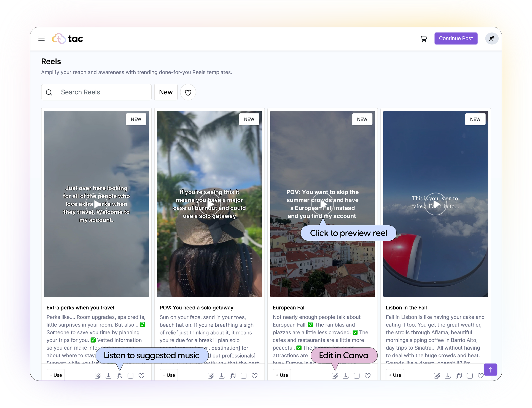Open the hamburger menu
The height and width of the screenshot is (408, 532).
click(x=41, y=39)
